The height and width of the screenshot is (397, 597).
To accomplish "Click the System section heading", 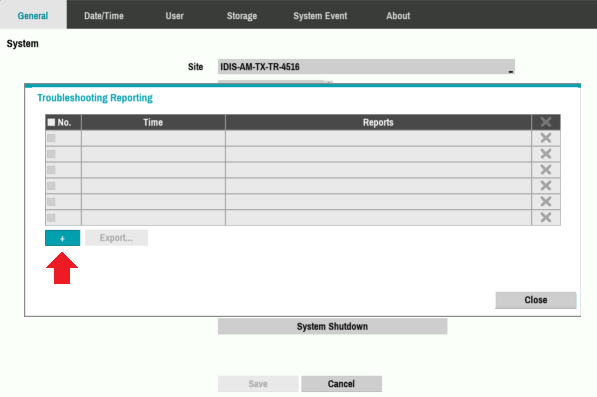I will (x=22, y=43).
